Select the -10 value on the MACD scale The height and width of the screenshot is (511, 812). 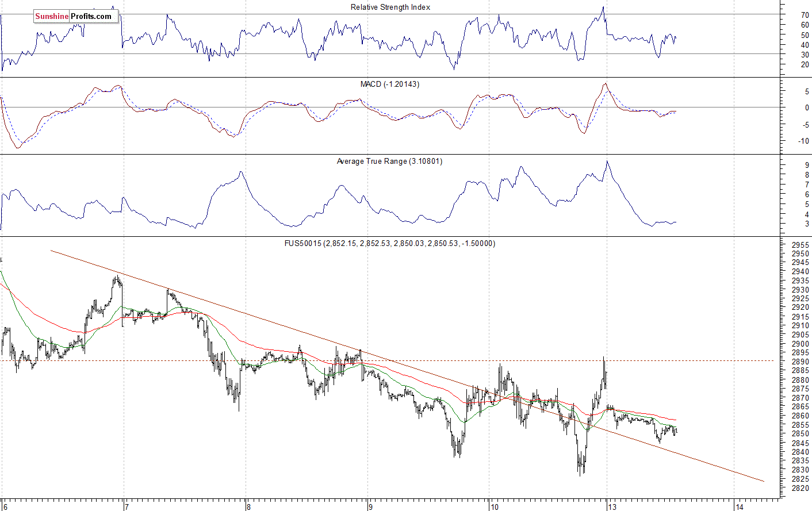coord(803,141)
